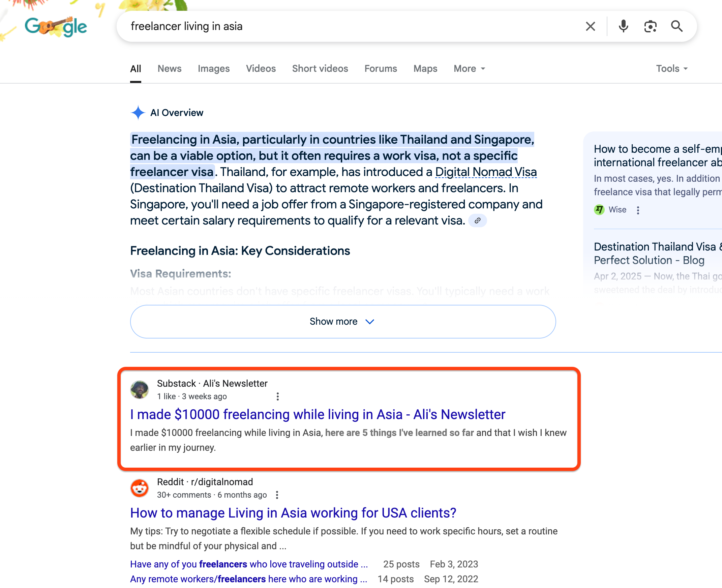Screen dimensions: 722x588
Task: Click the AI Overview sparkle icon
Action: point(138,113)
